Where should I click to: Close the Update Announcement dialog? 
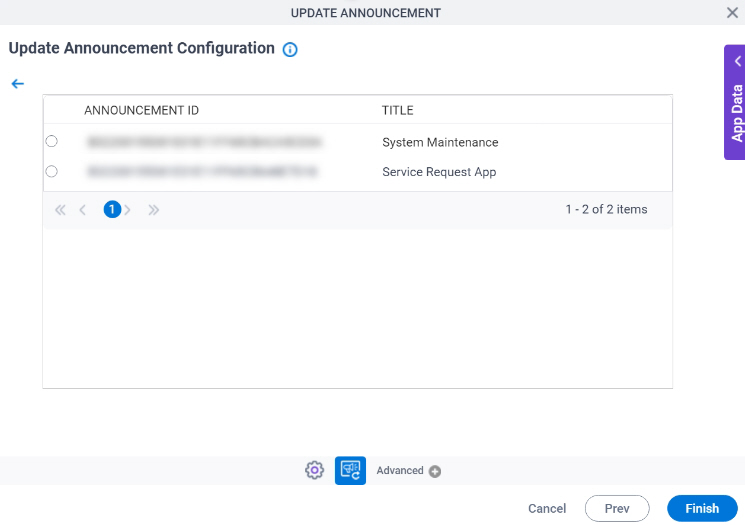(x=732, y=13)
